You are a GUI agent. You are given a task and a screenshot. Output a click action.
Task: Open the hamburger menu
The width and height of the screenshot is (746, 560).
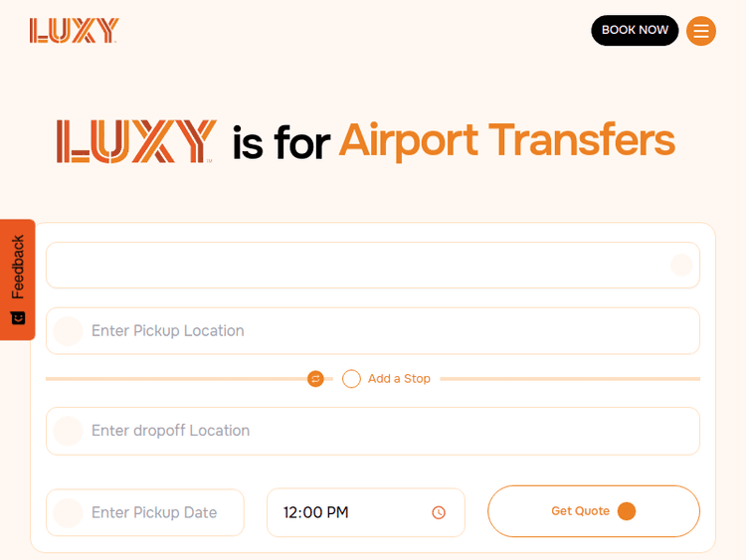[701, 31]
